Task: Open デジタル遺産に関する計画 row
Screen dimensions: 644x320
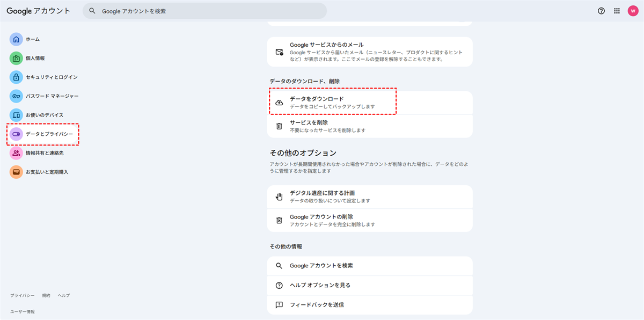Action: [x=370, y=197]
